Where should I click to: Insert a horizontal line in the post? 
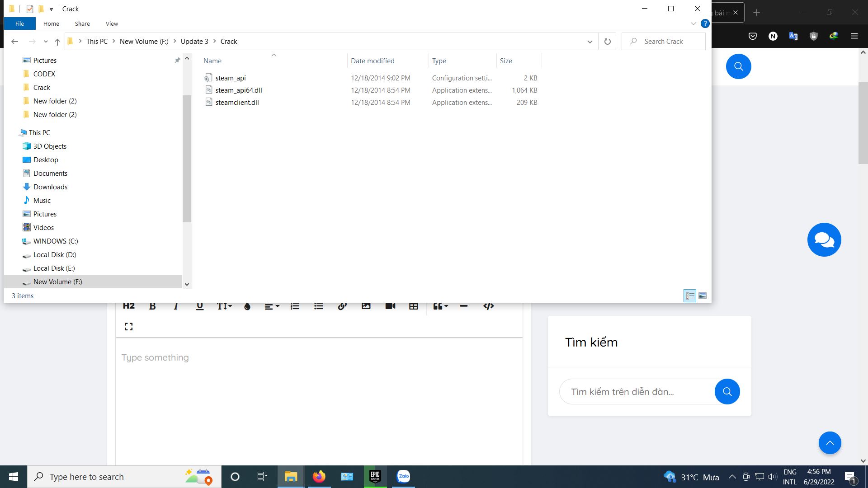point(464,306)
